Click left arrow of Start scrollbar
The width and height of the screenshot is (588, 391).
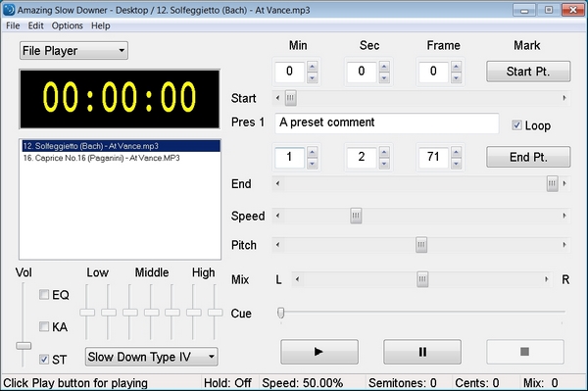(278, 98)
